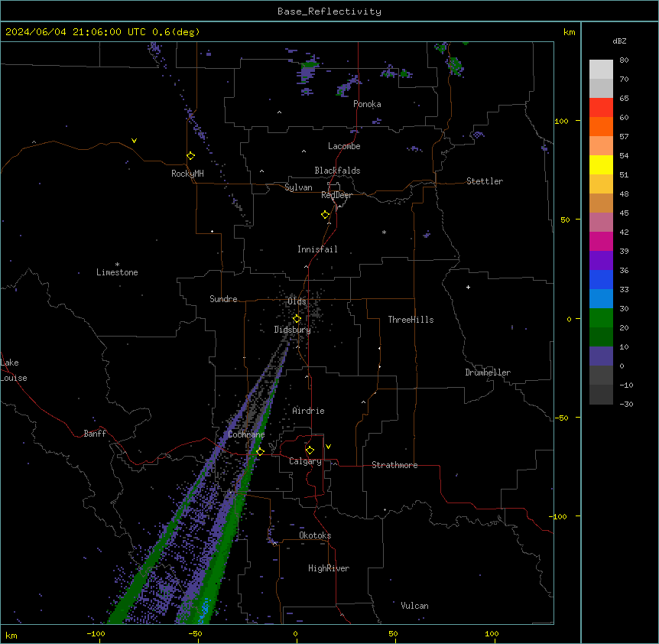Click the Innisfail town label
The image size is (659, 644).
click(317, 249)
